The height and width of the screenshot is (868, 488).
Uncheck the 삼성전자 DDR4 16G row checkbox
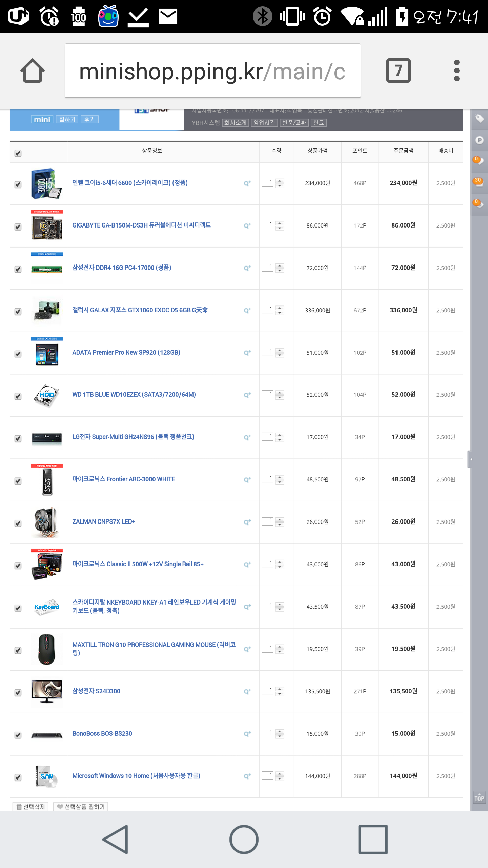(x=18, y=269)
